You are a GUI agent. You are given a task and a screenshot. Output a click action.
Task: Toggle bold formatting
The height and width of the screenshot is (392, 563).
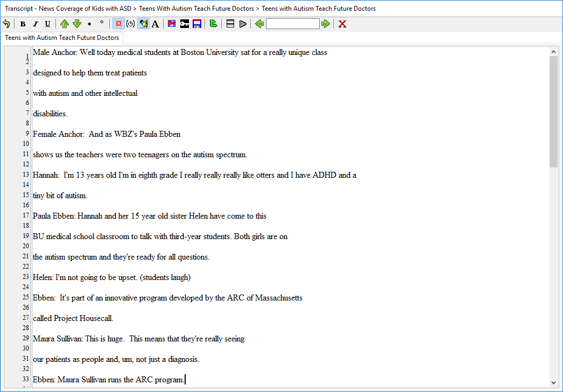(23, 23)
